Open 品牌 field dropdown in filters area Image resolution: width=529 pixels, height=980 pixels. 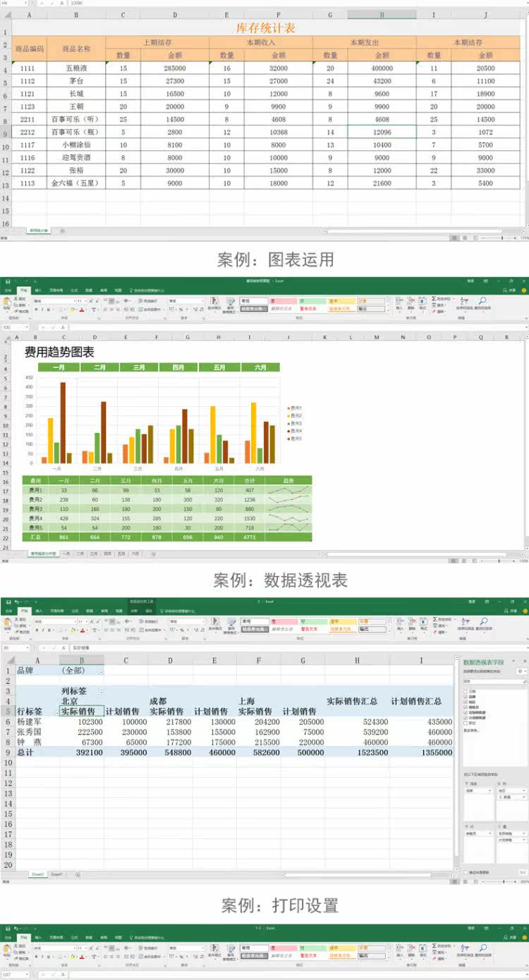(490, 791)
